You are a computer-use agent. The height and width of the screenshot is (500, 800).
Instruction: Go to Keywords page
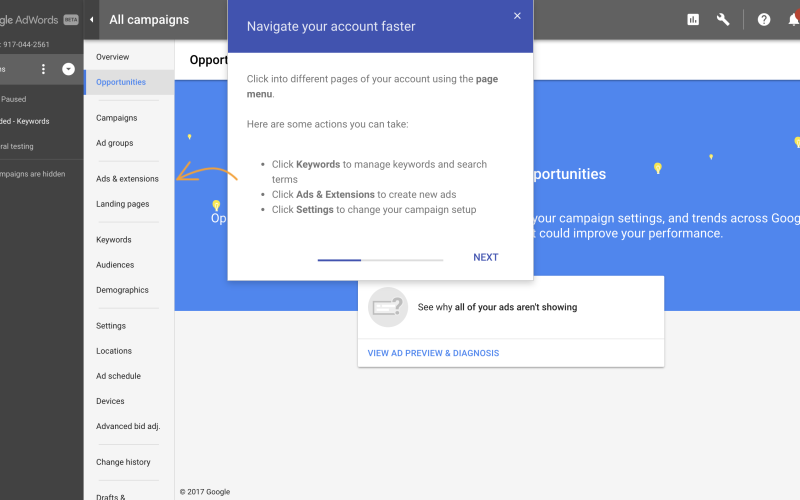113,239
